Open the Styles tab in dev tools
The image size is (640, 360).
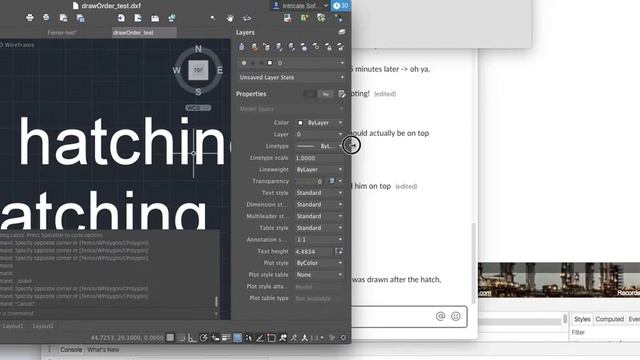click(x=582, y=319)
